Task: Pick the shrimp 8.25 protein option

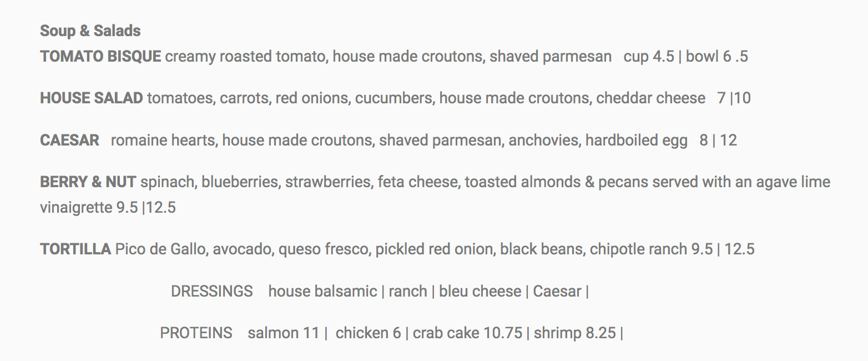Action: click(x=575, y=333)
